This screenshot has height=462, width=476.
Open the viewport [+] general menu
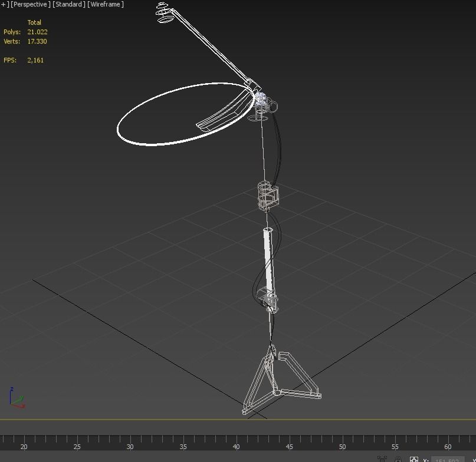pos(4,4)
